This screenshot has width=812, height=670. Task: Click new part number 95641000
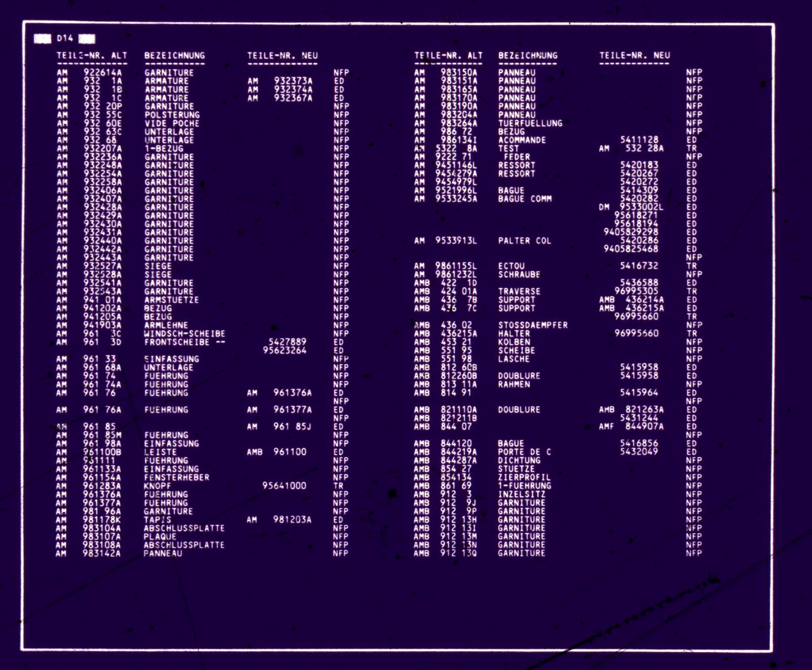pos(284,485)
